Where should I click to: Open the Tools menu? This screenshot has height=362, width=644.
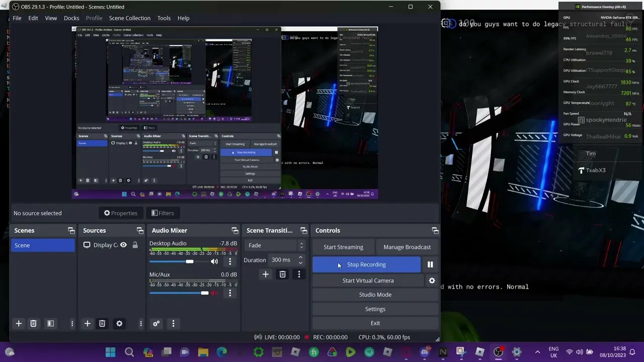(x=164, y=18)
